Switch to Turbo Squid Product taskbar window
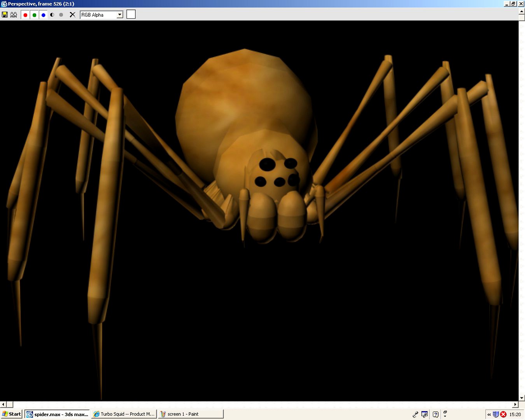The width and height of the screenshot is (525, 420). [124, 414]
